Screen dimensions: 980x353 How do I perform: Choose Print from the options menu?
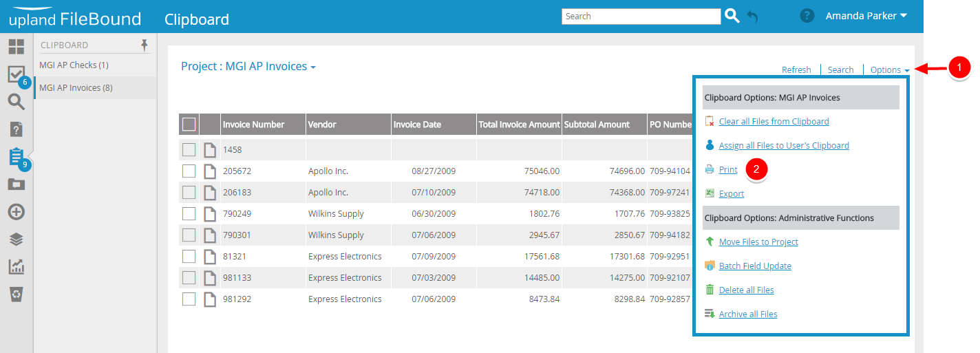click(728, 170)
